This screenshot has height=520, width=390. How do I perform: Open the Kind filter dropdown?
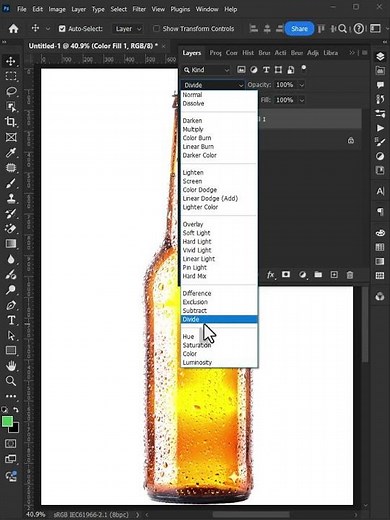click(207, 70)
